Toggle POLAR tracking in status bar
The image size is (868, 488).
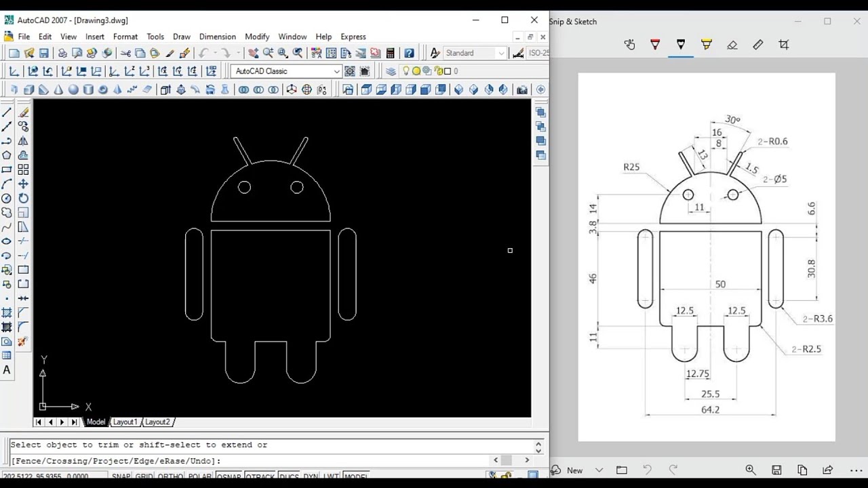(x=199, y=476)
